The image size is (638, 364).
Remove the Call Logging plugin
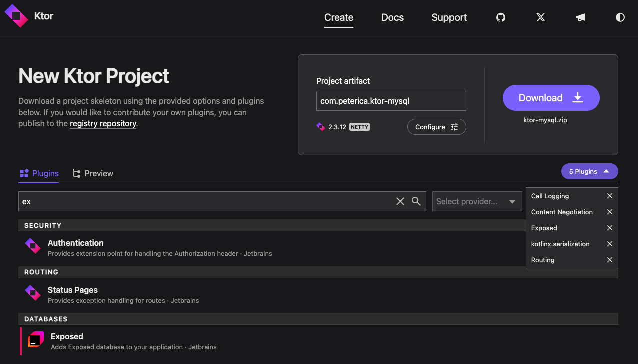pyautogui.click(x=610, y=196)
